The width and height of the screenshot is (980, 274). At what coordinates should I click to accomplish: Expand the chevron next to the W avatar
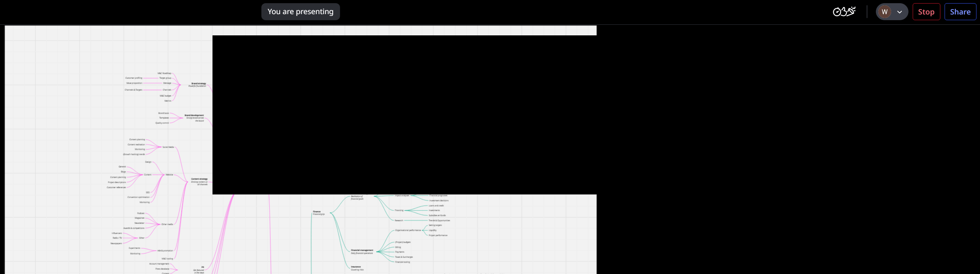[x=899, y=12]
